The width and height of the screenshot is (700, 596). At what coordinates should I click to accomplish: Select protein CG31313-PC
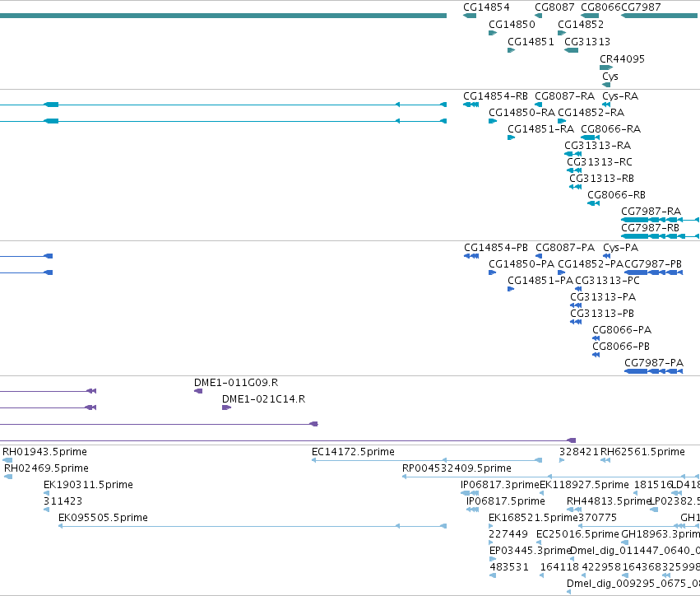pos(607,281)
